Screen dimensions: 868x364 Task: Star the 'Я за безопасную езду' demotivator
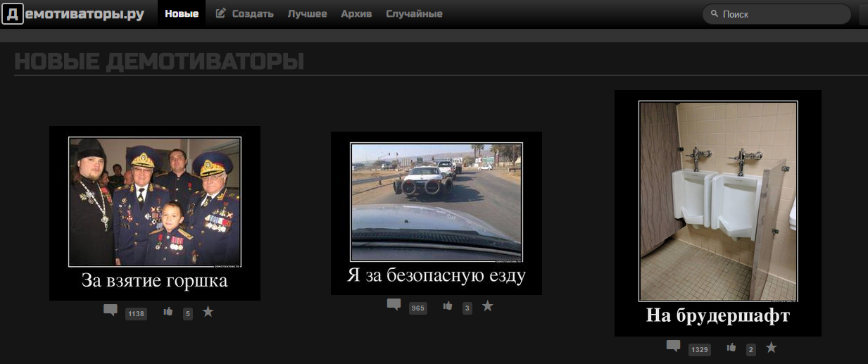pos(487,306)
